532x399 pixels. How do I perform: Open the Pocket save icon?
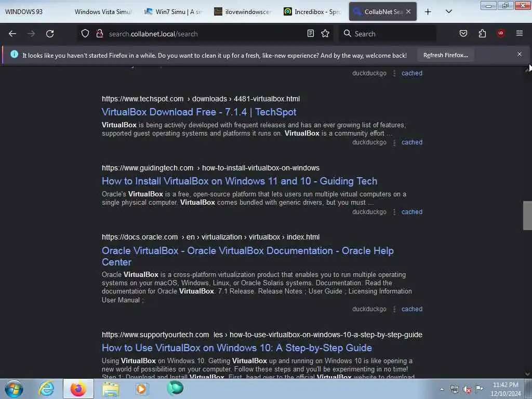(x=463, y=33)
